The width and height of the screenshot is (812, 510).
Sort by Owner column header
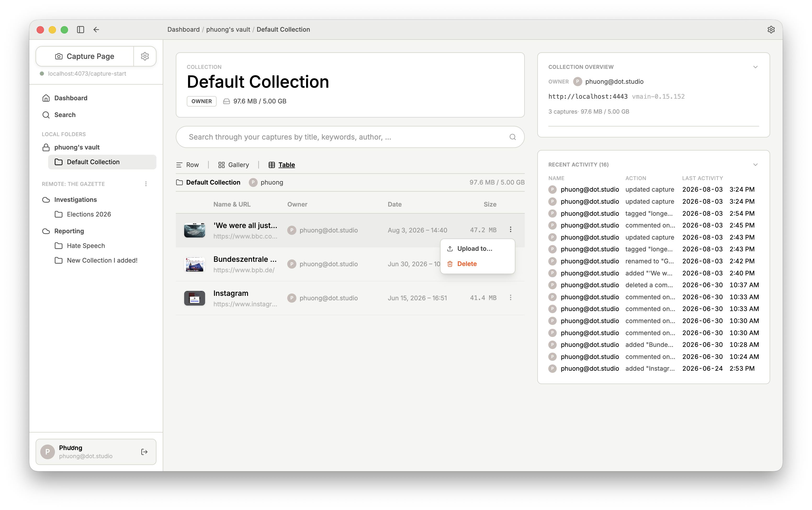tap(297, 204)
